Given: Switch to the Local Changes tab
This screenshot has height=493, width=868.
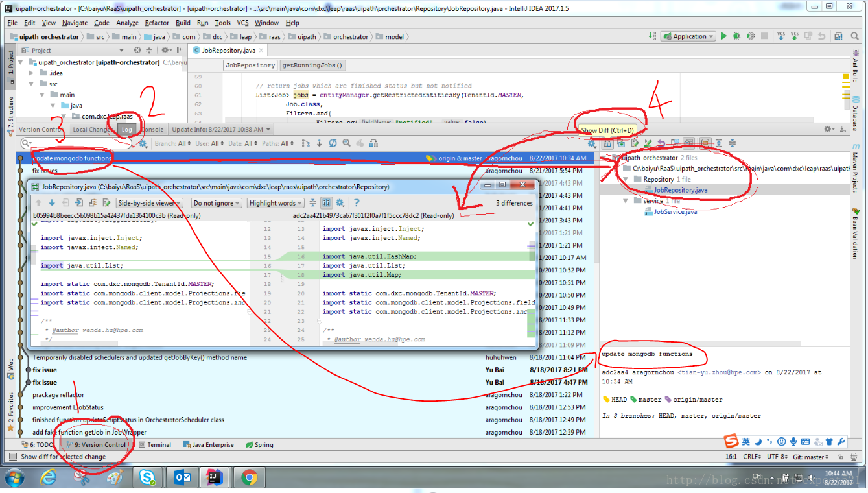Looking at the screenshot, I should [x=91, y=129].
